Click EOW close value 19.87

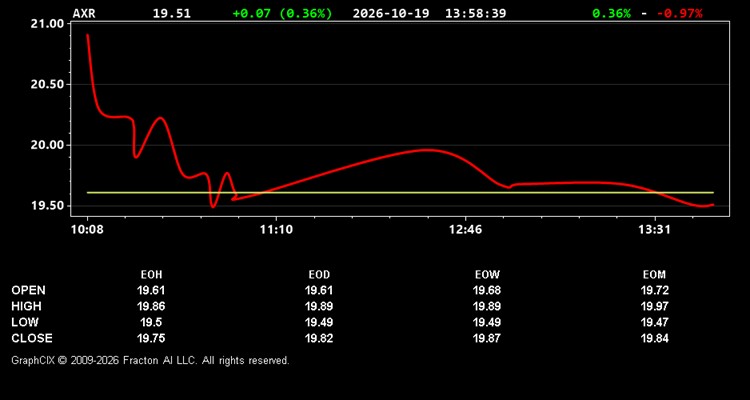487,338
